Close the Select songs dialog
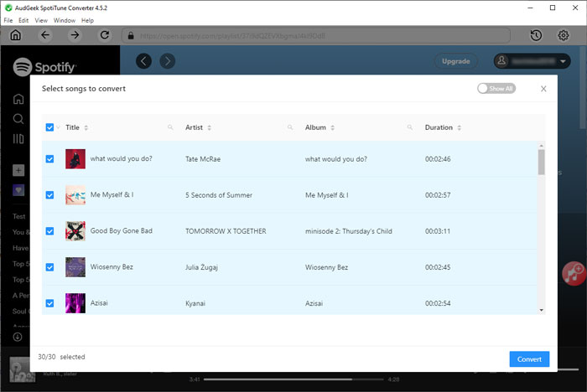The image size is (587, 392). (543, 89)
